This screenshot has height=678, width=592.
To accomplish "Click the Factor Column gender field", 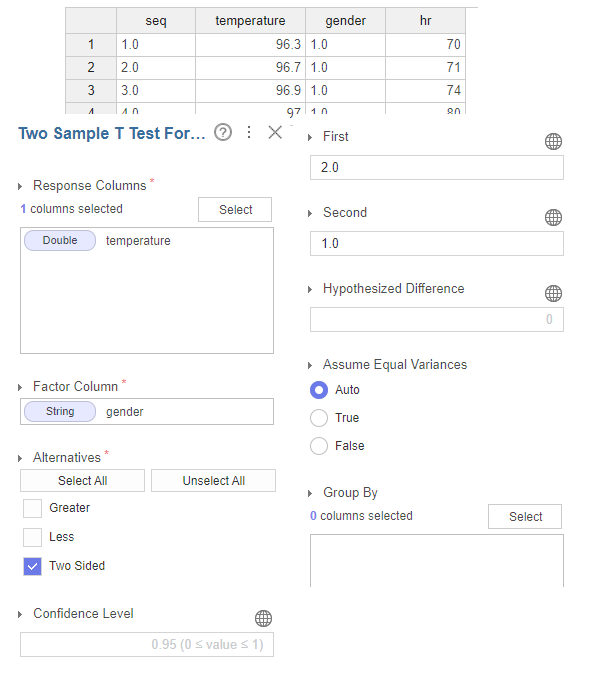I will (147, 412).
